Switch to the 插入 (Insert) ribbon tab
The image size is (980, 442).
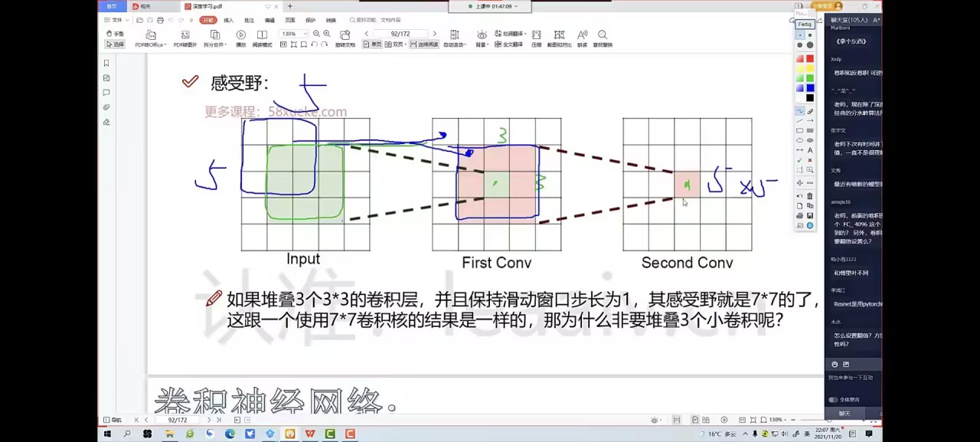[228, 20]
